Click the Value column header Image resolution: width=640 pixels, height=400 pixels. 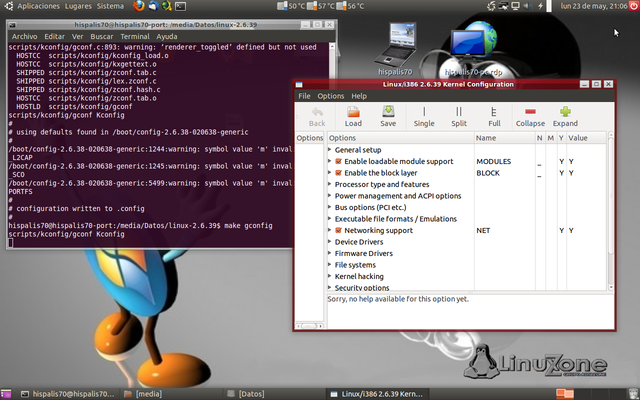(587, 138)
